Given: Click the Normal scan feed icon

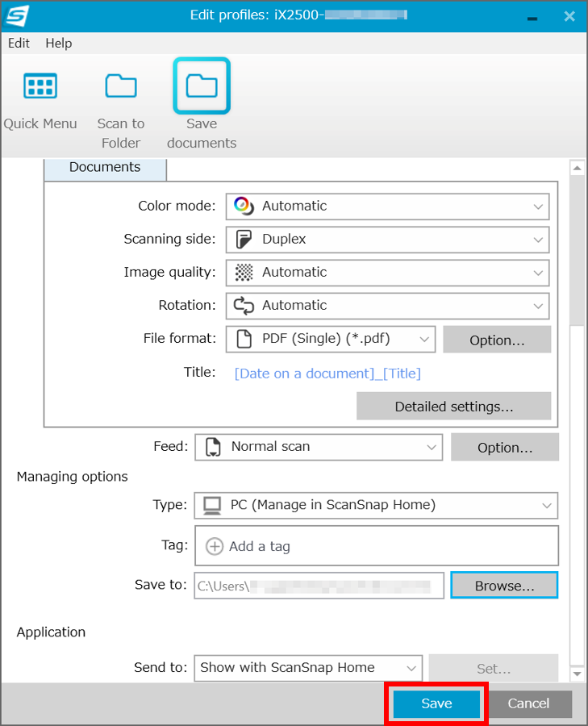Looking at the screenshot, I should (213, 447).
